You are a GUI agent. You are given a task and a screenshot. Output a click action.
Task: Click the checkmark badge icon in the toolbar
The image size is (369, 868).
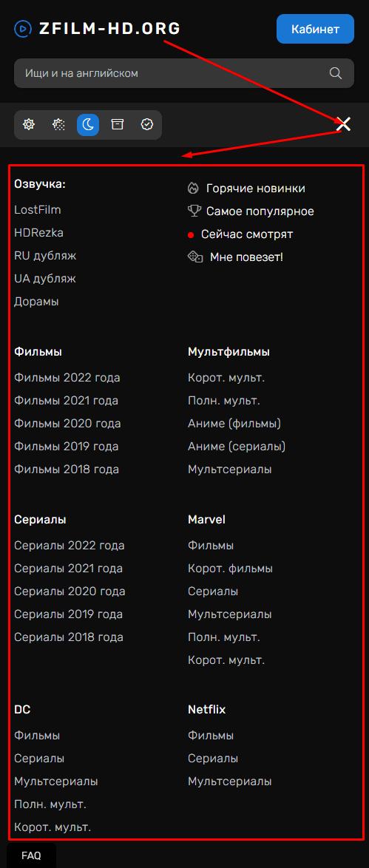pos(147,124)
